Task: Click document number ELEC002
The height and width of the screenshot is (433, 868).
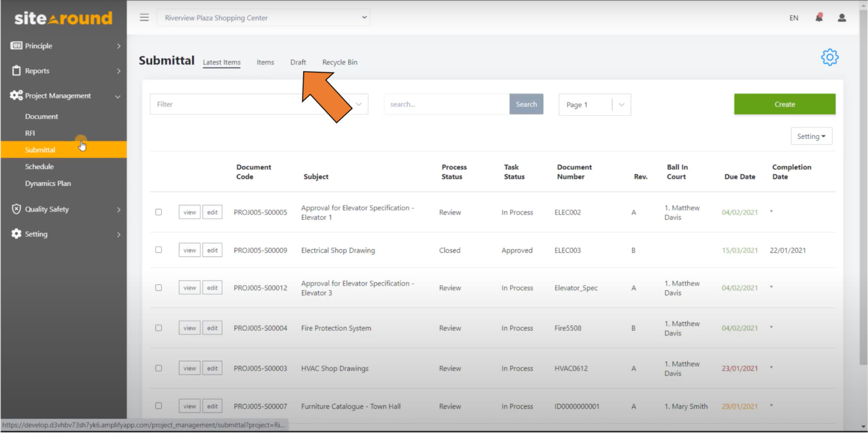Action: (567, 212)
